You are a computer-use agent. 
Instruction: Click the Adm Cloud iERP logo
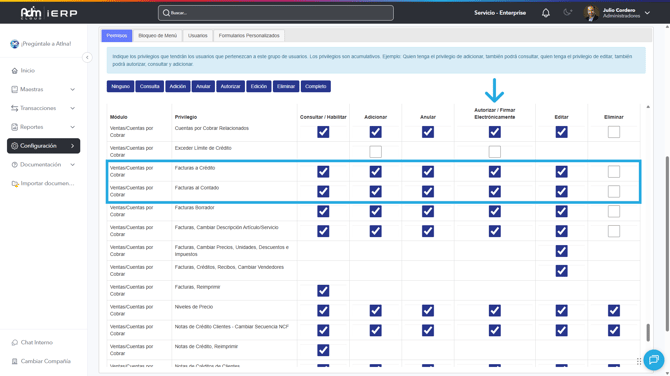pyautogui.click(x=49, y=13)
